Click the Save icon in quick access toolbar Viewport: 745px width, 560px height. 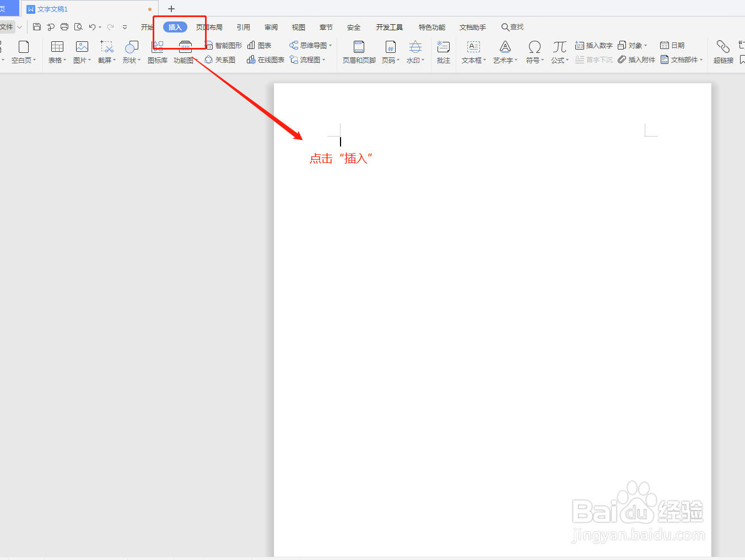click(x=37, y=27)
